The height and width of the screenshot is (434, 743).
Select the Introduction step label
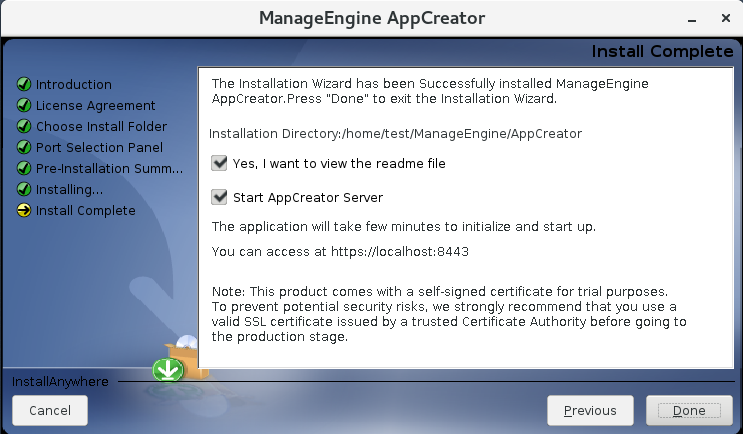[74, 84]
